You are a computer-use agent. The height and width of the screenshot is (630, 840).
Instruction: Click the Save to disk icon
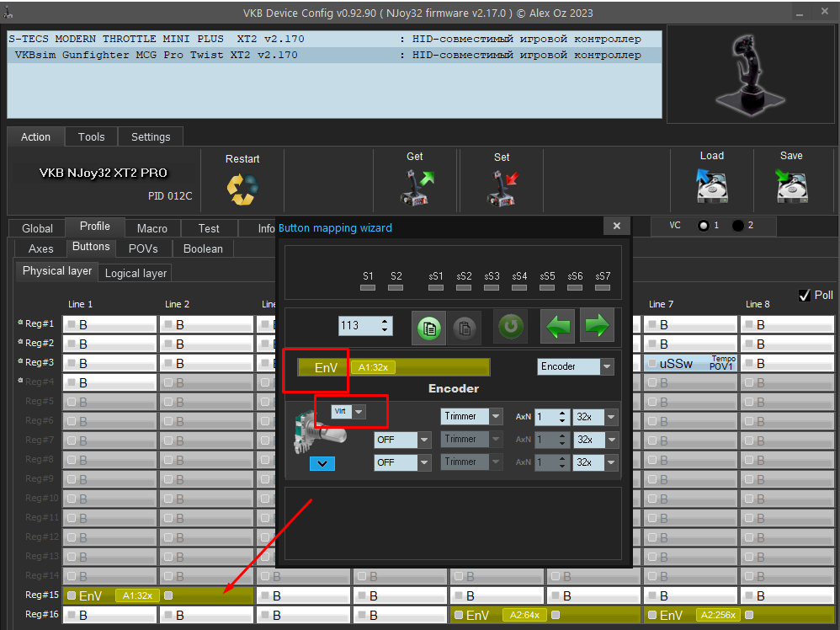coord(791,185)
